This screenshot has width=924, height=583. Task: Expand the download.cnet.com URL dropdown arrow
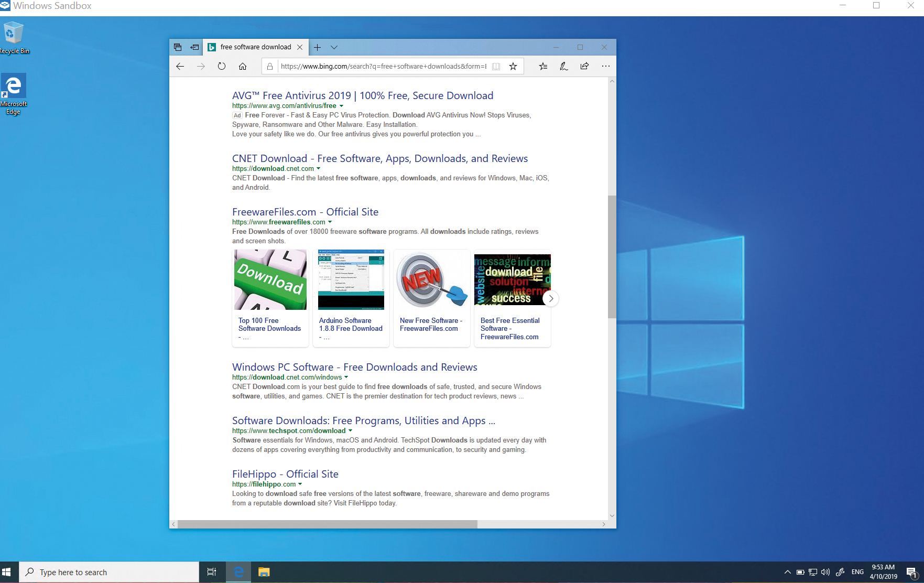pyautogui.click(x=319, y=169)
